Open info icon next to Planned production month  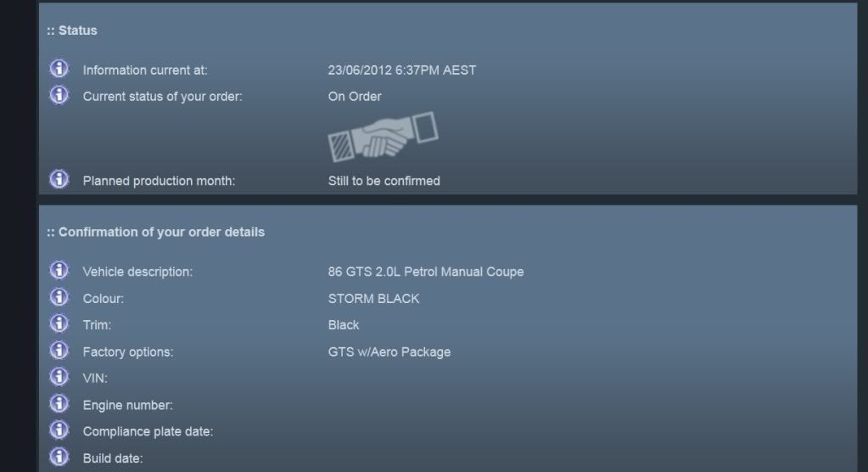59,179
